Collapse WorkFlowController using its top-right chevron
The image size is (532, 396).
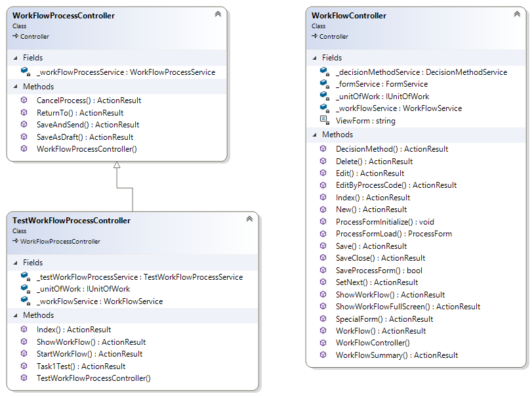(516, 12)
